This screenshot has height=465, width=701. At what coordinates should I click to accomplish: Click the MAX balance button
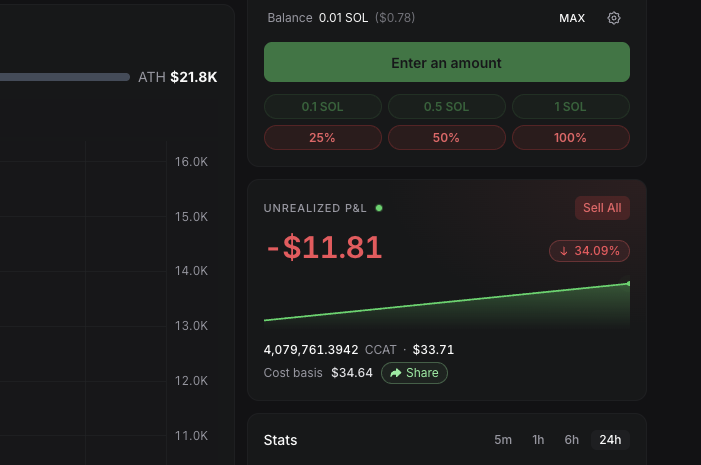pyautogui.click(x=572, y=18)
